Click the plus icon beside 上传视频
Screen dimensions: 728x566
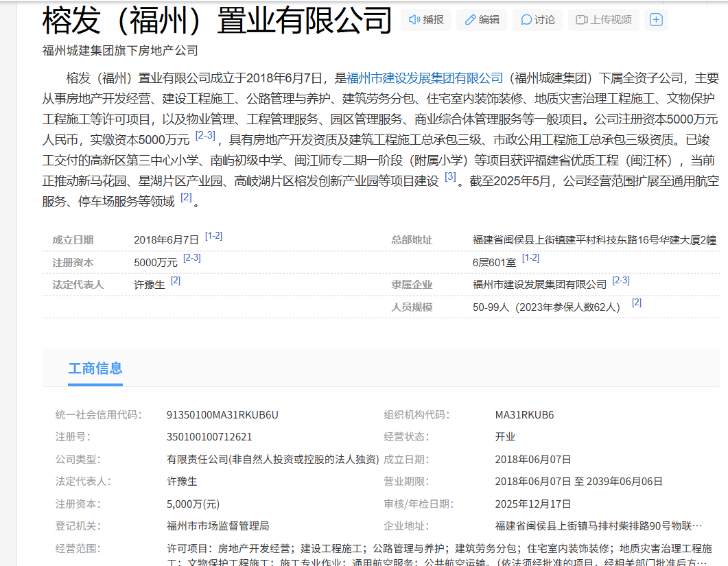pos(656,20)
